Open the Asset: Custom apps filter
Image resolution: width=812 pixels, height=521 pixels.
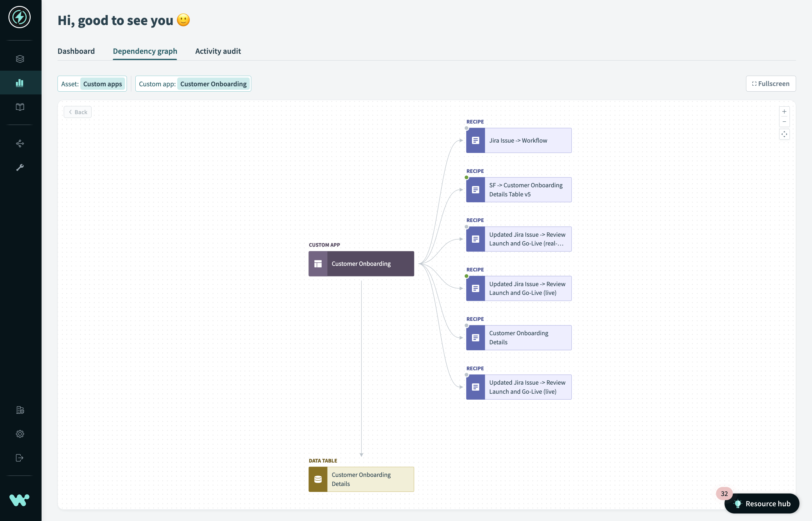92,83
